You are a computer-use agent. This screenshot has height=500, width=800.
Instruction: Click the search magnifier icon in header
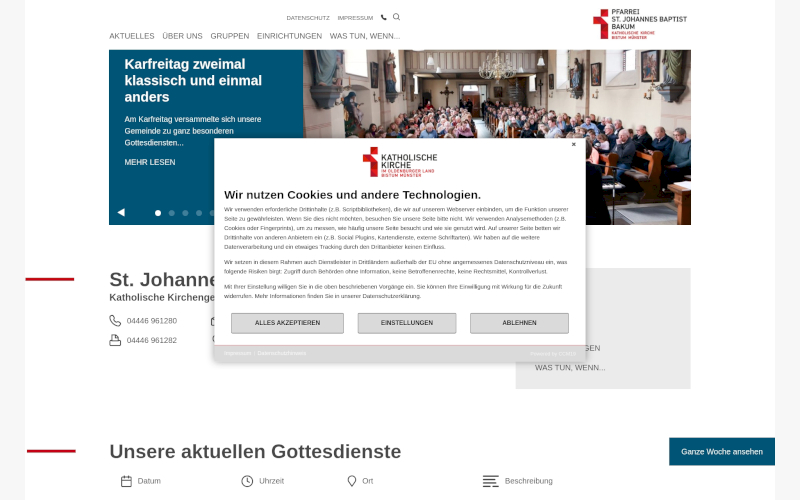(x=396, y=17)
